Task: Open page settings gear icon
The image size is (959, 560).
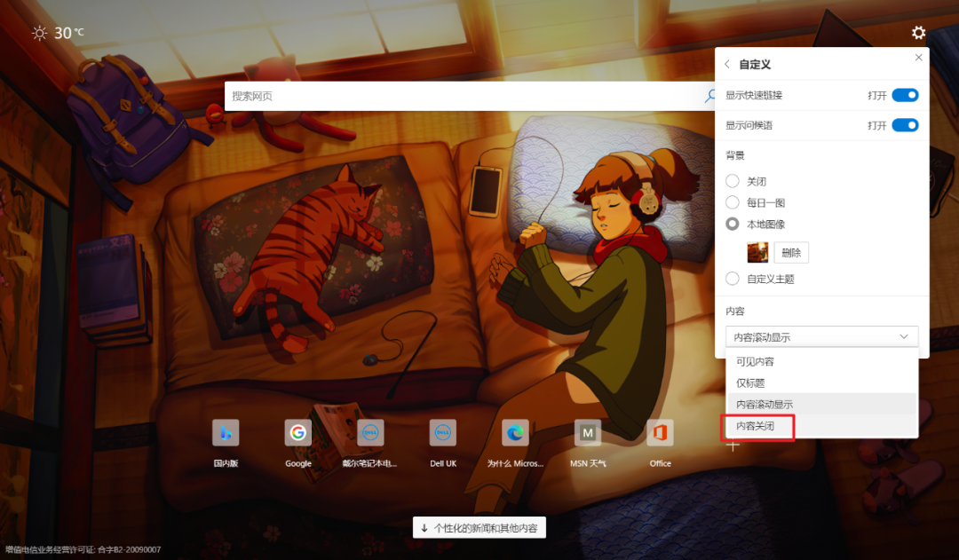Action: (x=918, y=33)
